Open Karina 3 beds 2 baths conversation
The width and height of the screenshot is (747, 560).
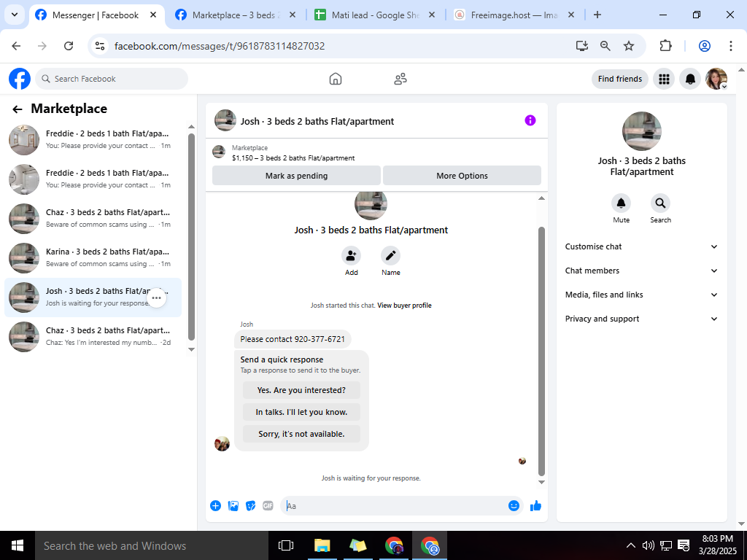coord(93,257)
